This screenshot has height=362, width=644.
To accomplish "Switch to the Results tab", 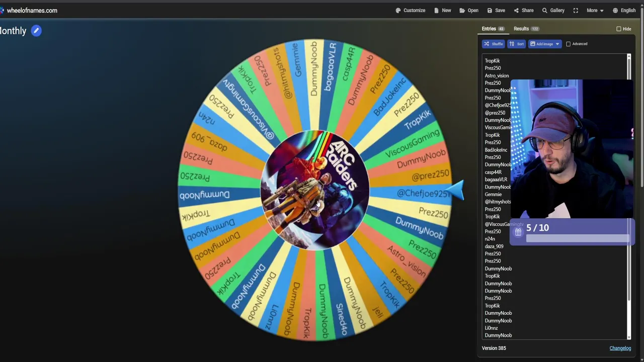I will [526, 29].
